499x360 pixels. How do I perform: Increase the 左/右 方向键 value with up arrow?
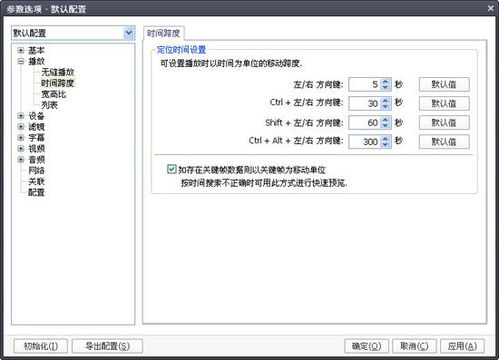386,81
